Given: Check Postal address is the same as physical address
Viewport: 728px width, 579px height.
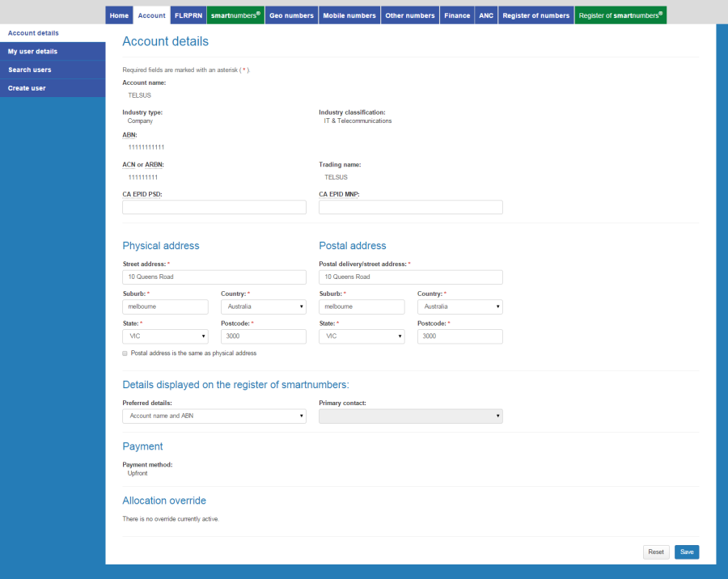Looking at the screenshot, I should [x=125, y=353].
